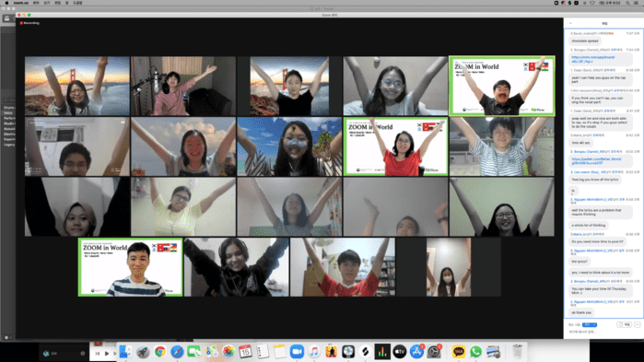Click the chat file attach button

coord(625,324)
